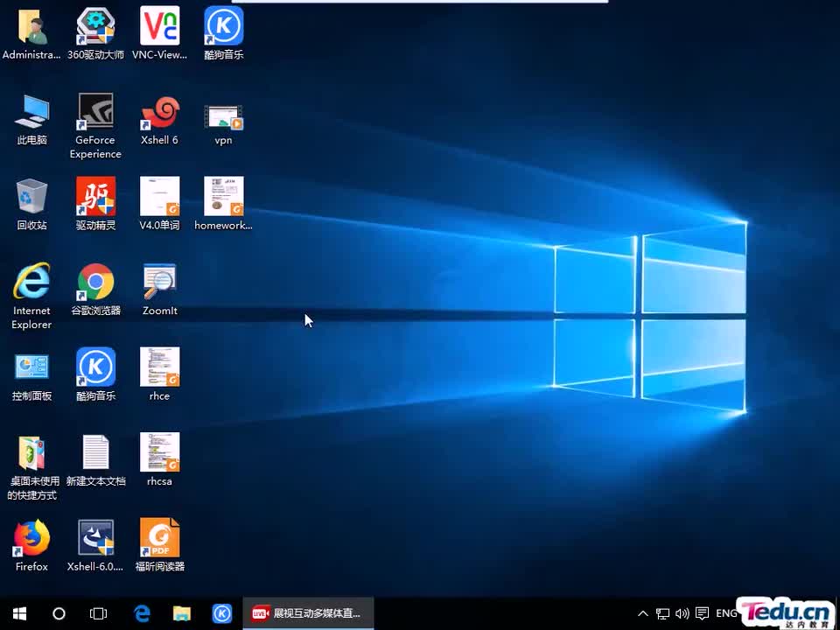Viewport: 840px width, 630px height.
Task: Open KuGou music pinned on taskbar
Action: click(x=221, y=613)
